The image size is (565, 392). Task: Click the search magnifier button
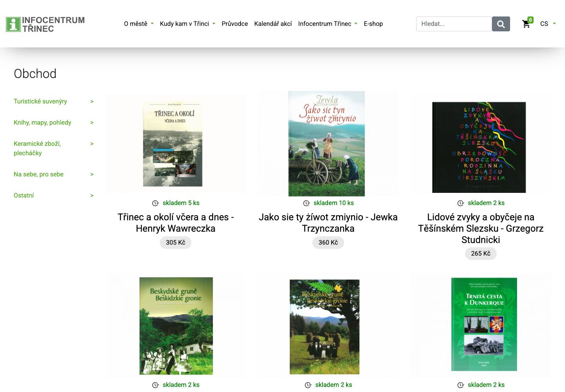[x=501, y=24]
